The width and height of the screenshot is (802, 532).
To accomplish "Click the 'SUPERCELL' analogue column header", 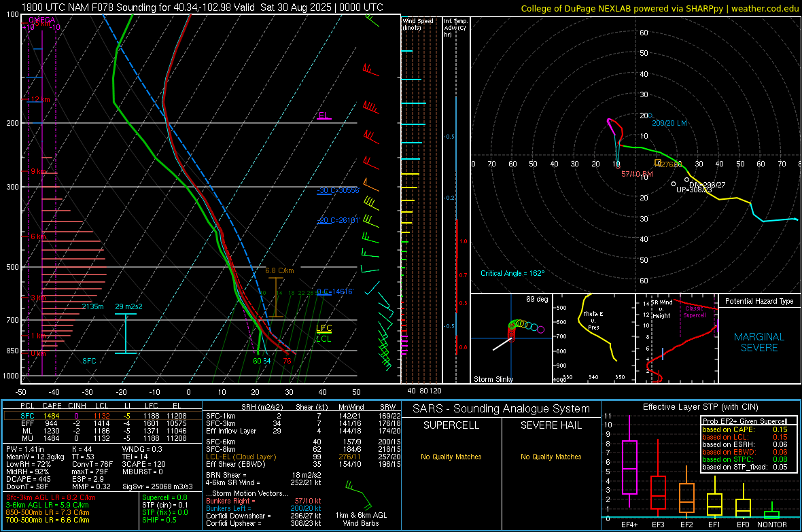I will [451, 425].
